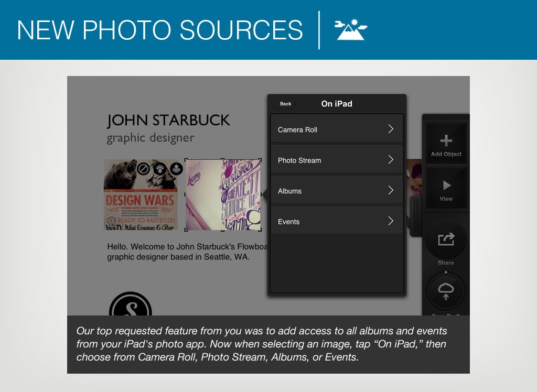Click the John Starbuck title text
The width and height of the screenshot is (537, 392).
168,120
